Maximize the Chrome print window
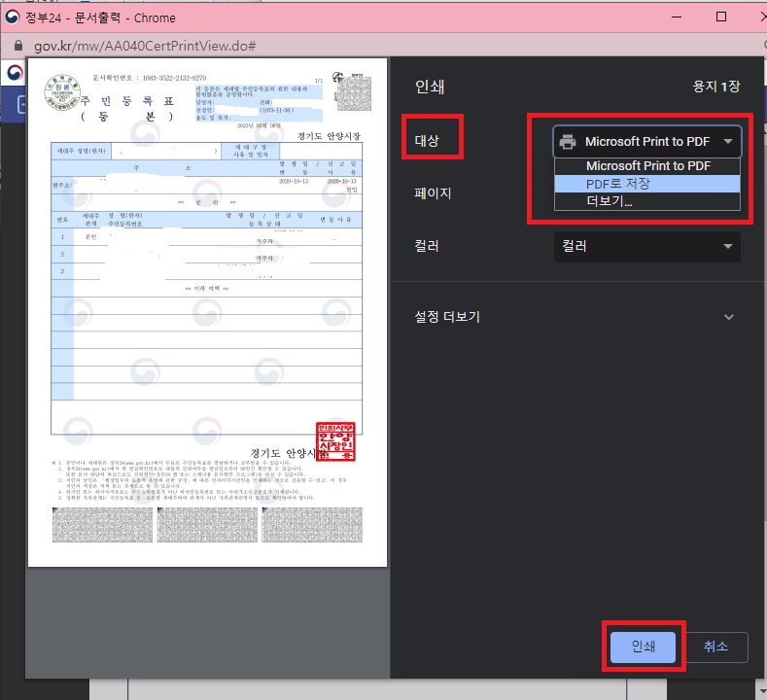This screenshot has height=700, width=767. click(720, 17)
